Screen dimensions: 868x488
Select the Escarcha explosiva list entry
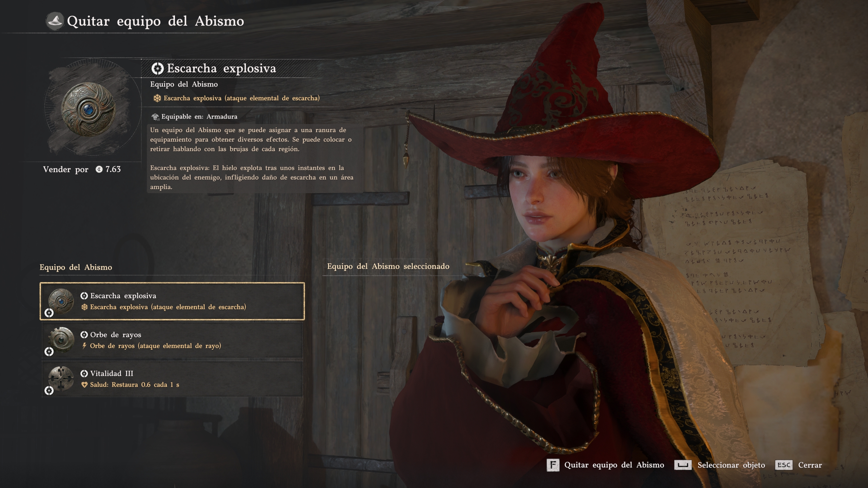tap(172, 301)
